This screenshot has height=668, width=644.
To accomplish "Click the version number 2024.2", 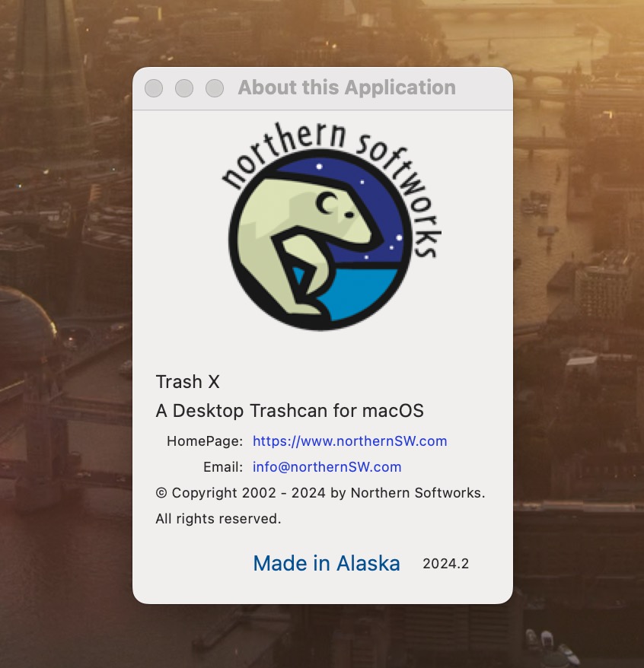I will pos(446,564).
